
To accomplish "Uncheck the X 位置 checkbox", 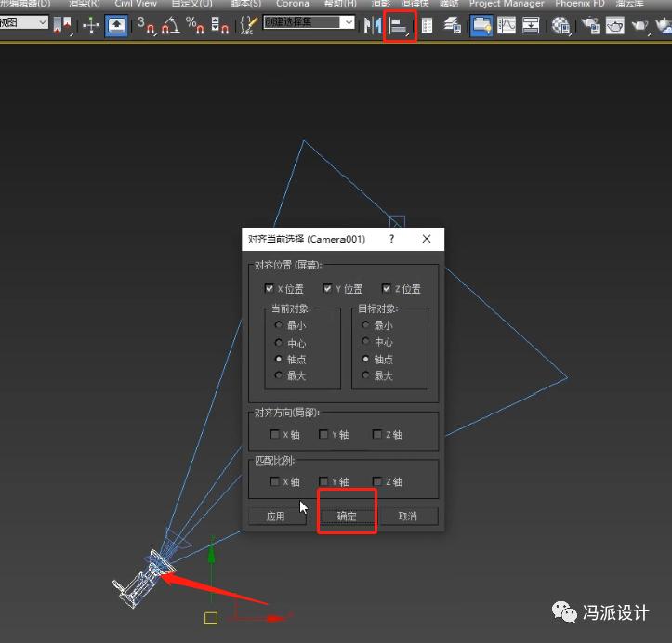I will [270, 289].
